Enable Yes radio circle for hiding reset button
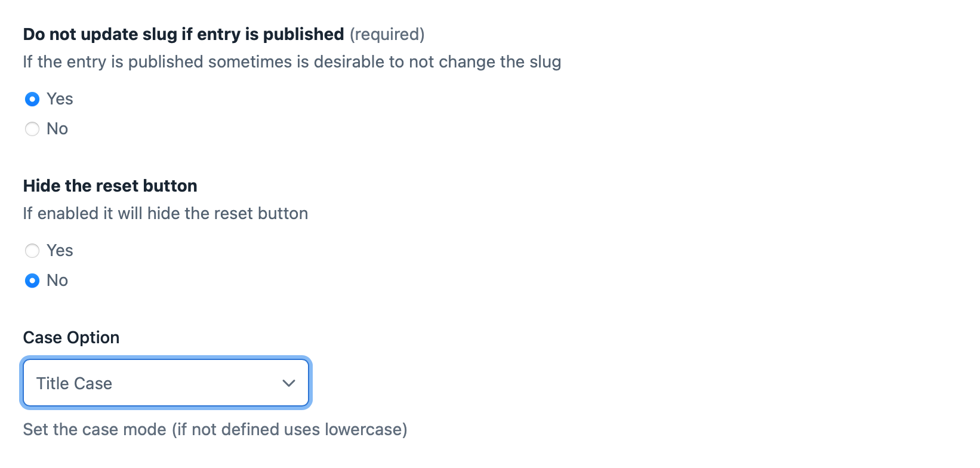The image size is (980, 468). [32, 251]
